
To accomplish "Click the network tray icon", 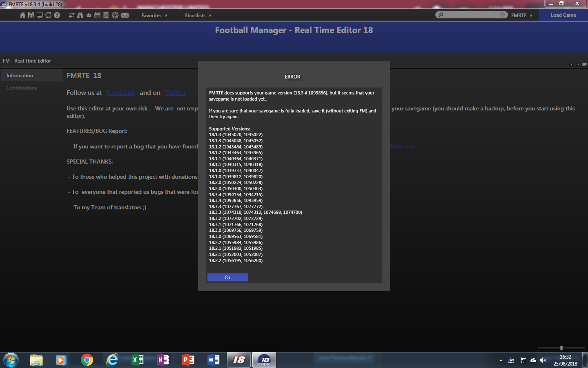I will pos(523,360).
